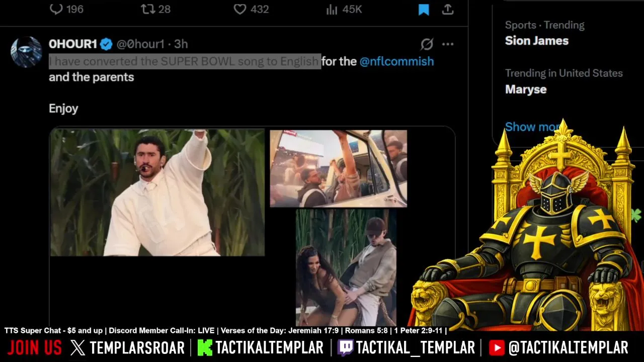Click the Grok slashed-circle icon on the post
The image size is (644, 362).
[x=427, y=44]
